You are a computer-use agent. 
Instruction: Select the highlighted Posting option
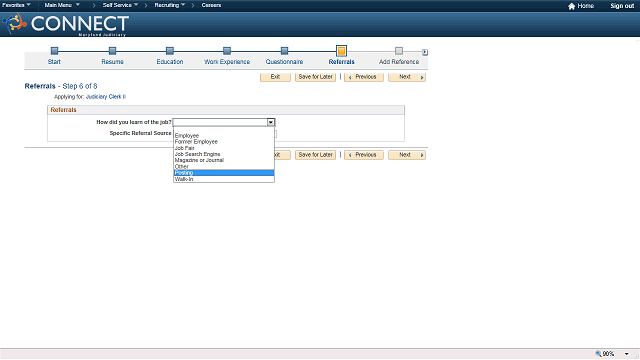click(224, 173)
